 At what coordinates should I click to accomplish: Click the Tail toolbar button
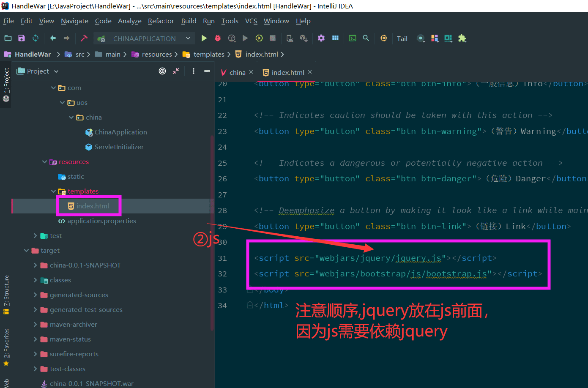click(x=402, y=38)
